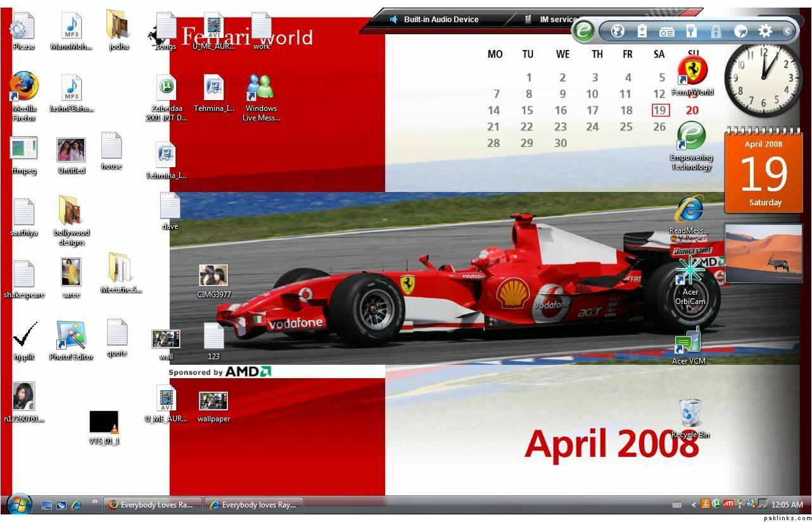Expand the Quick Launch overflow chevron
812x522 pixels.
pos(95,502)
